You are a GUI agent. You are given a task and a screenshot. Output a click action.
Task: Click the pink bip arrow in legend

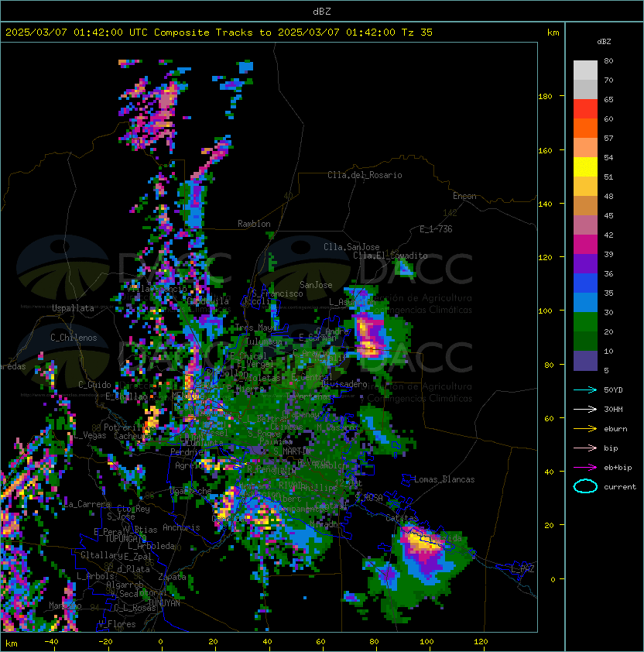585,448
